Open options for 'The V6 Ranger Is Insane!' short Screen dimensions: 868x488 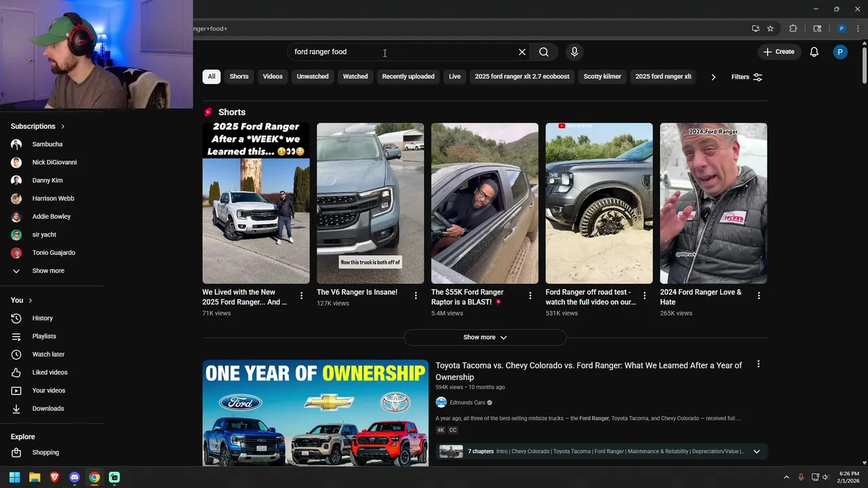coord(416,296)
